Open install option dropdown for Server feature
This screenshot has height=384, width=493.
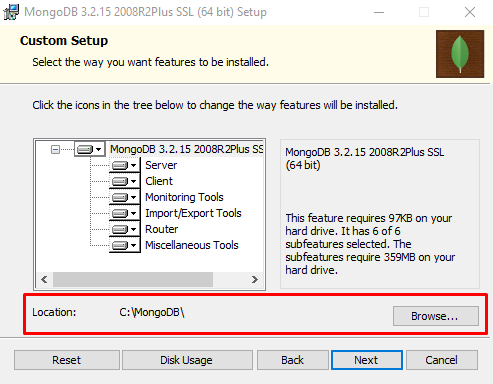point(124,165)
